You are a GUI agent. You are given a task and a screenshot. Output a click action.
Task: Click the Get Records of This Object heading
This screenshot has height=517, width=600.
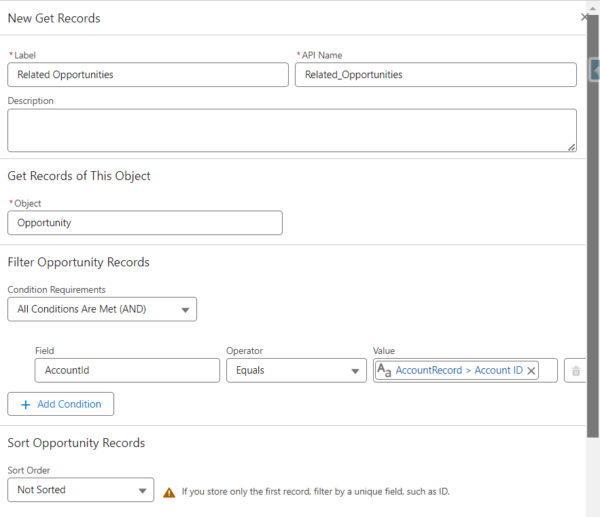click(79, 176)
